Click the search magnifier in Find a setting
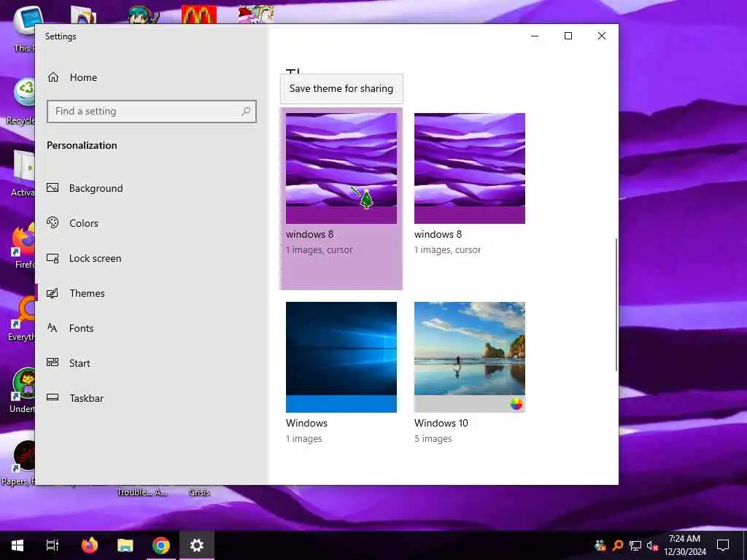 click(x=246, y=112)
